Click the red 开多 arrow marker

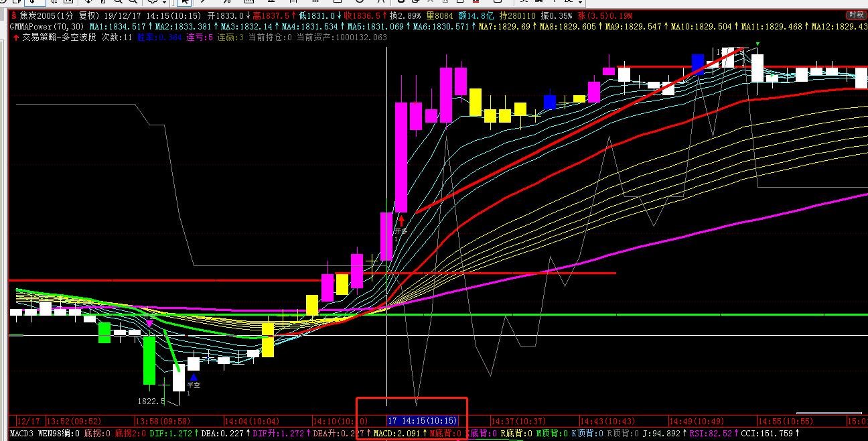click(x=401, y=220)
